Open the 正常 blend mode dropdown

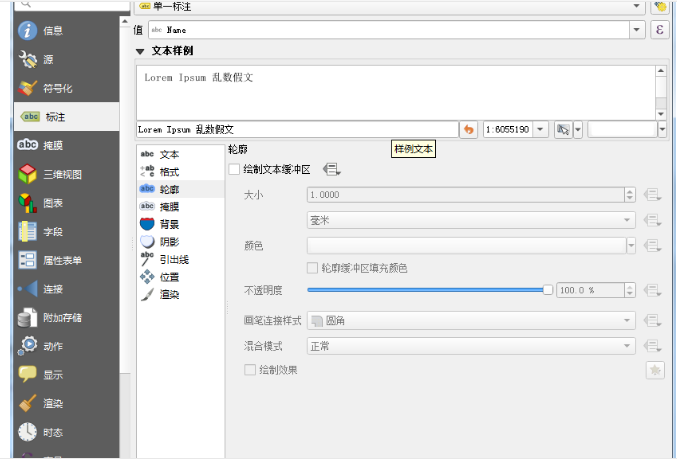pyautogui.click(x=471, y=346)
